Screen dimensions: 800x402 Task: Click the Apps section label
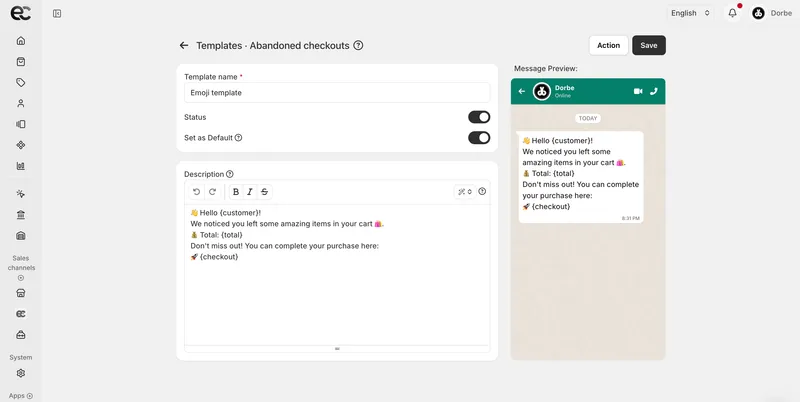coord(17,396)
